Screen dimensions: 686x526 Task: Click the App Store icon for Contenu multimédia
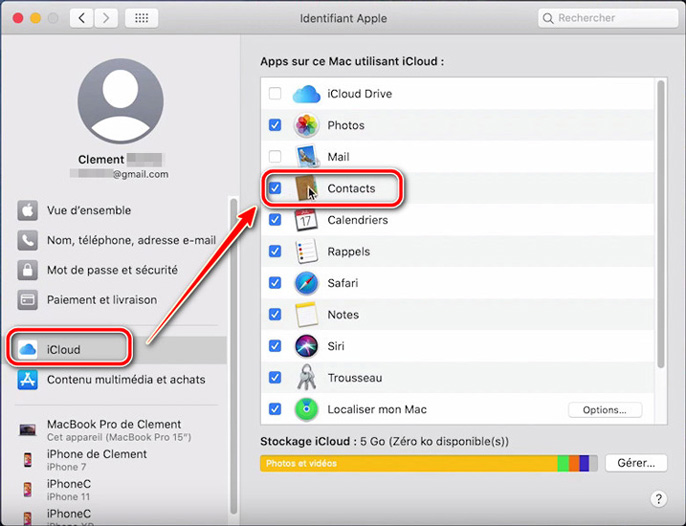click(28, 379)
